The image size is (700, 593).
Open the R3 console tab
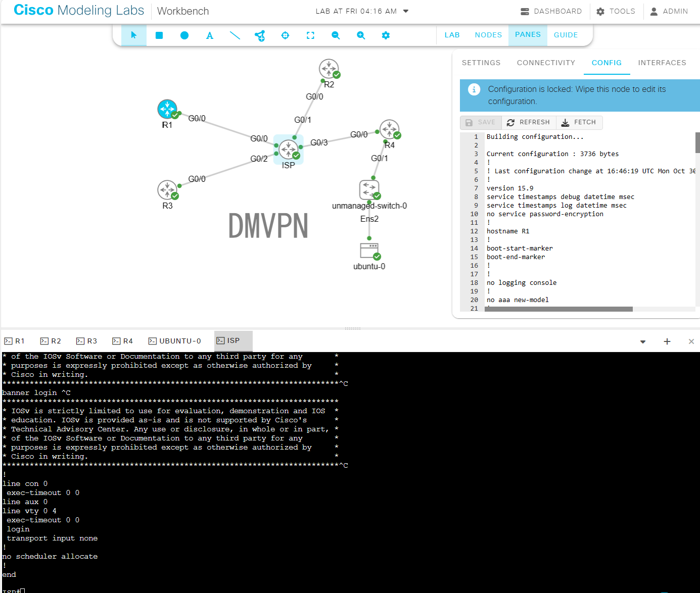point(86,341)
